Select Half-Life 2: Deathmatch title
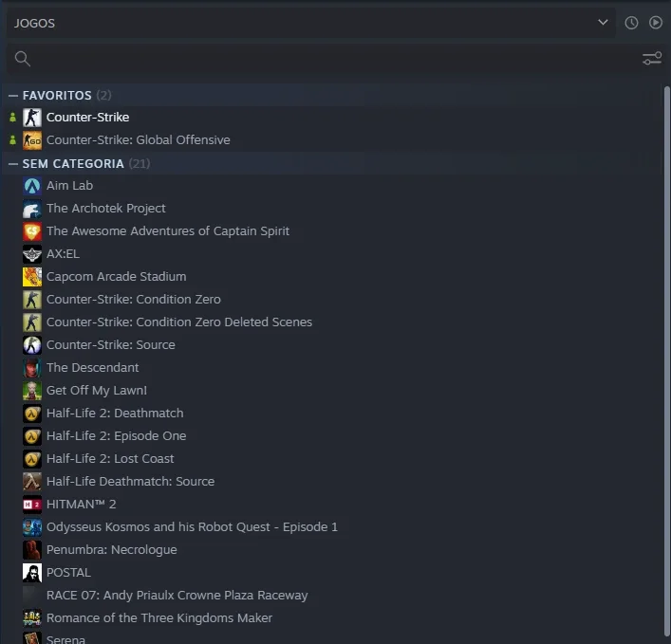 [x=115, y=414]
